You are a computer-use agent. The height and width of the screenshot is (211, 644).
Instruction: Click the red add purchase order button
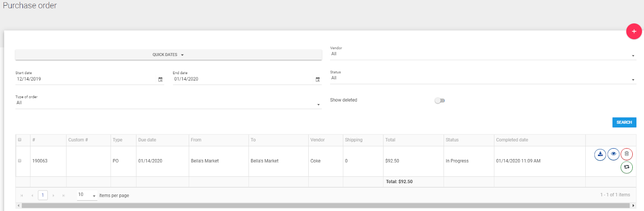coord(634,31)
